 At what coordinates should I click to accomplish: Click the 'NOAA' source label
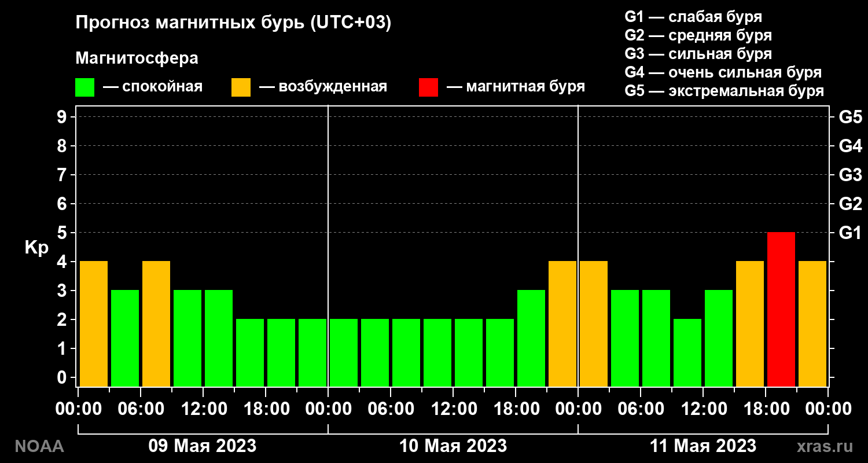pyautogui.click(x=39, y=446)
